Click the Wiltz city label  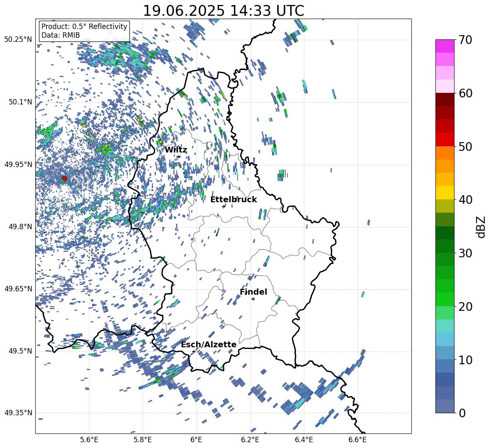[x=176, y=150]
